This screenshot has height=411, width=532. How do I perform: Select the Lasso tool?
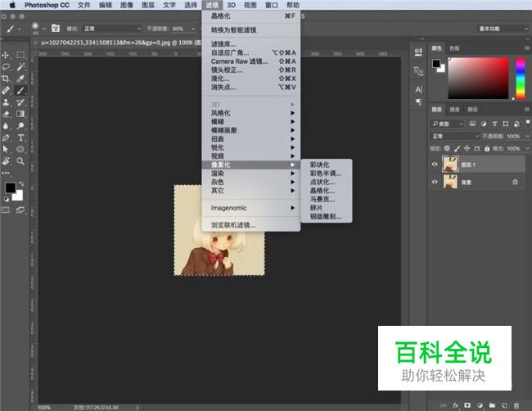tap(6, 67)
